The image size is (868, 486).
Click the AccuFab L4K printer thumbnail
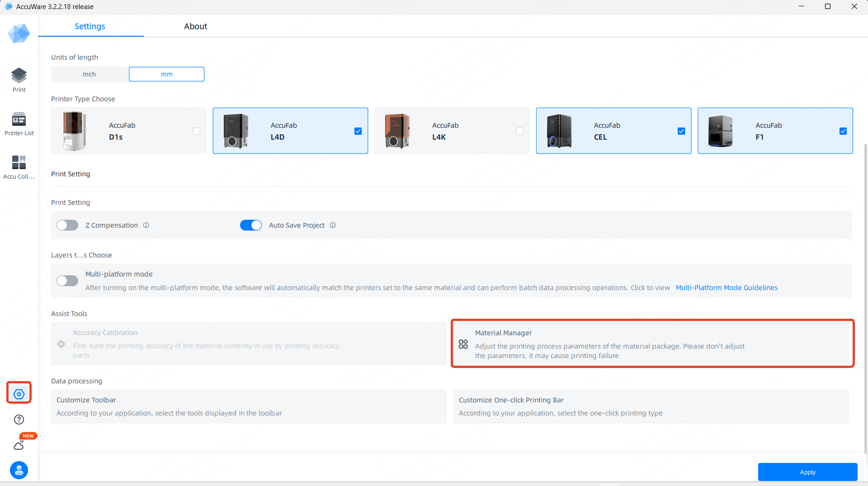tap(397, 131)
